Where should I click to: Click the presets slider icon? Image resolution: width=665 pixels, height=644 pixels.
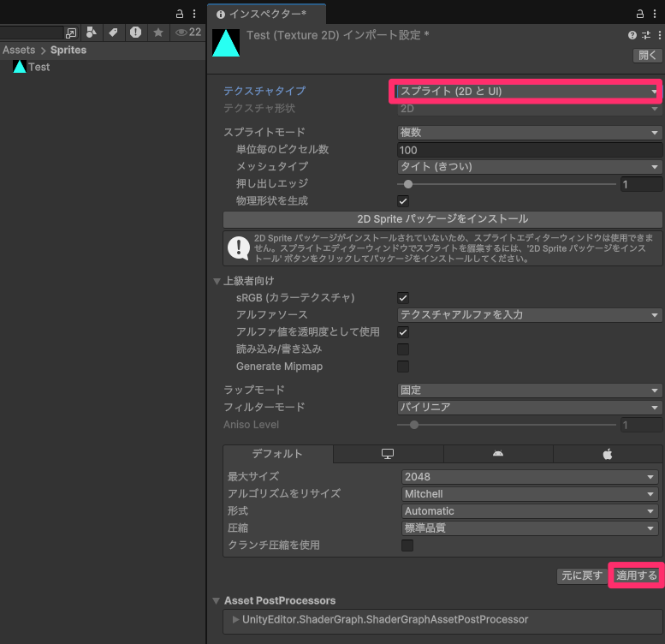pos(646,35)
